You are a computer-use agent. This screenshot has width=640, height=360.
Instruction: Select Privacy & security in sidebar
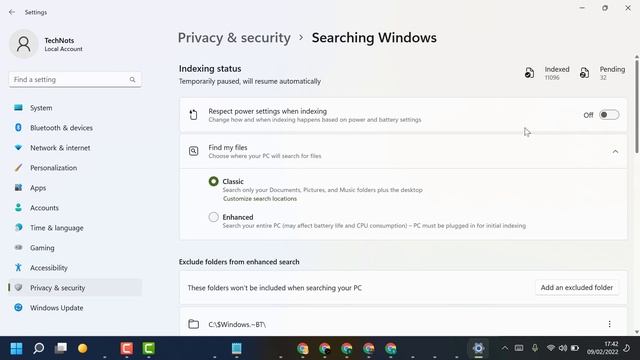coord(75,288)
